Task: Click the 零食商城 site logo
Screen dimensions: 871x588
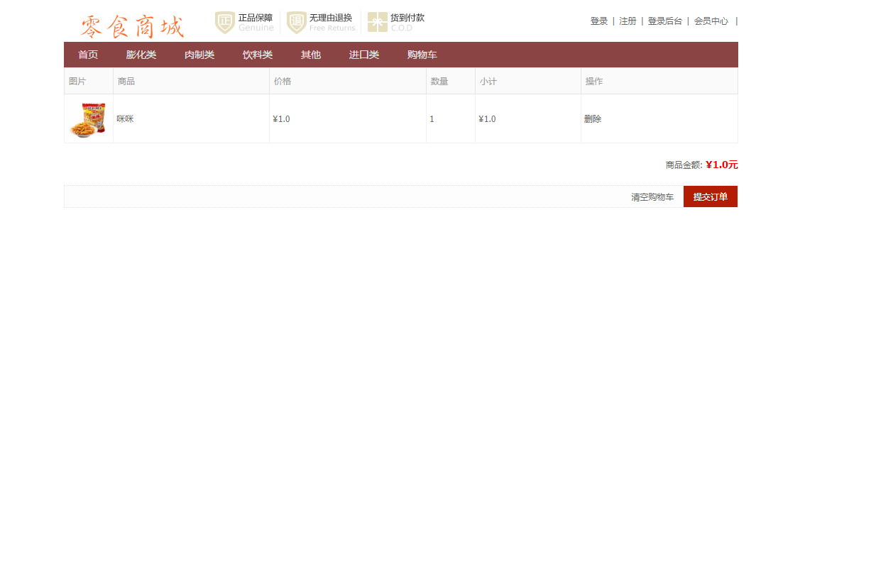Action: (132, 26)
